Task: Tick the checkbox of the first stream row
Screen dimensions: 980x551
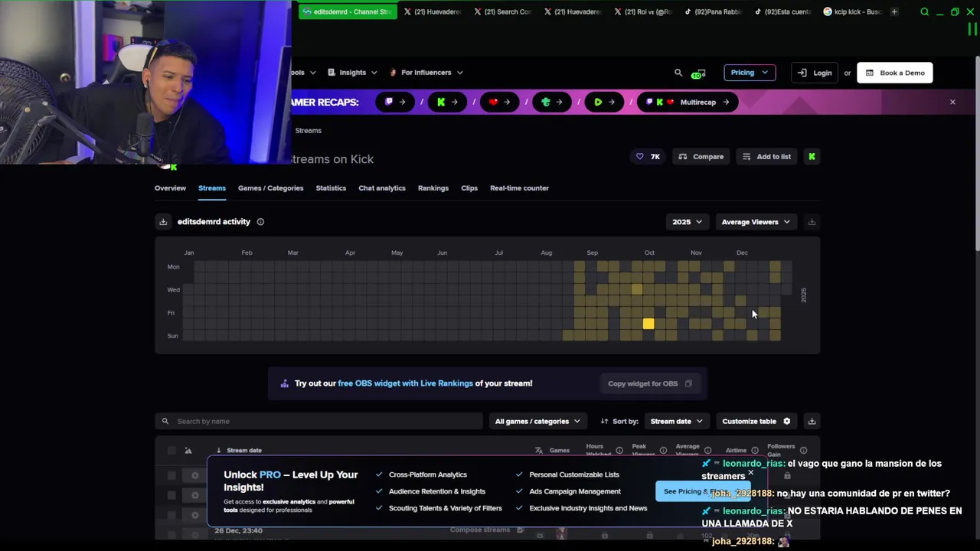Action: click(x=171, y=475)
